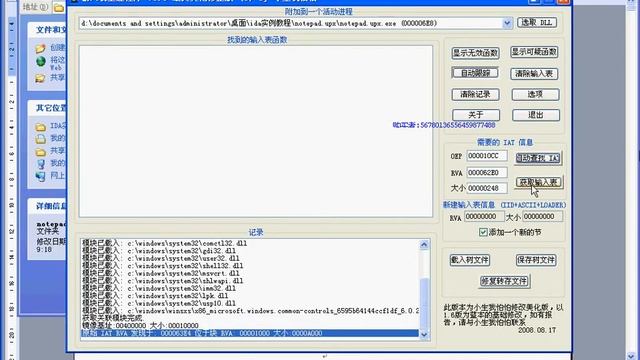Image resolution: width=640 pixels, height=360 pixels.
Task: Click the 修复转存文件 button
Action: [x=504, y=281]
